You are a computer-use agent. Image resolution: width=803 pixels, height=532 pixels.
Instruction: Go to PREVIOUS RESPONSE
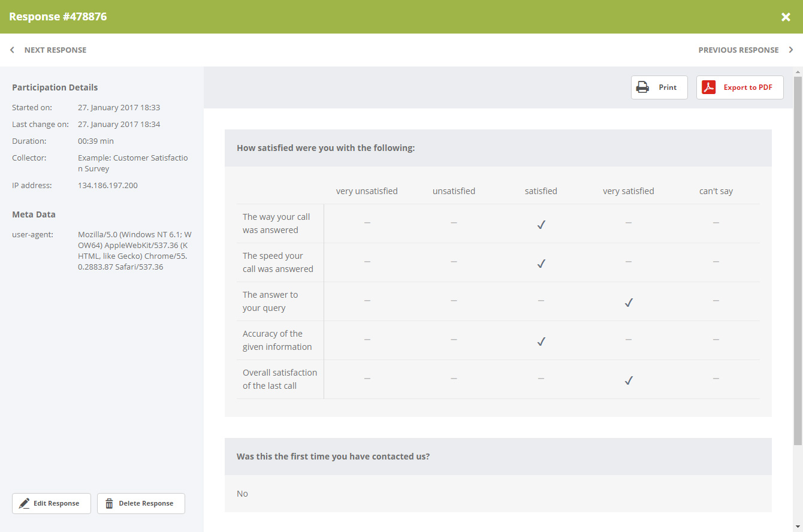click(x=738, y=50)
